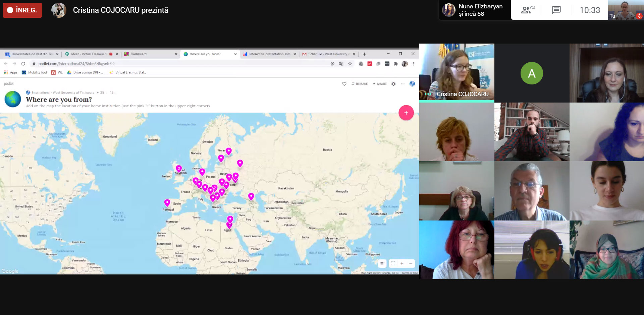Click Cristina COJOCARU's video tile
This screenshot has width=644, height=315.
(x=457, y=73)
